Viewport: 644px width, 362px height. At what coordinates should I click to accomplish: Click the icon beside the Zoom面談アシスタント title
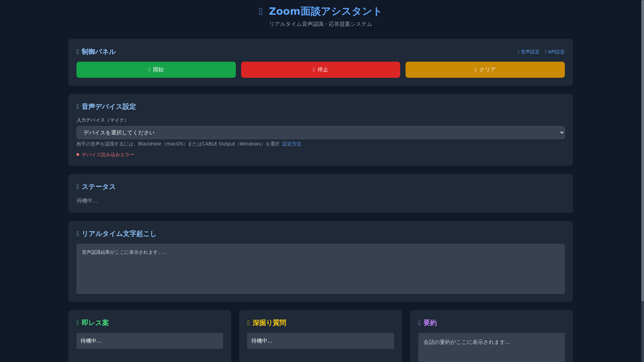[x=261, y=12]
